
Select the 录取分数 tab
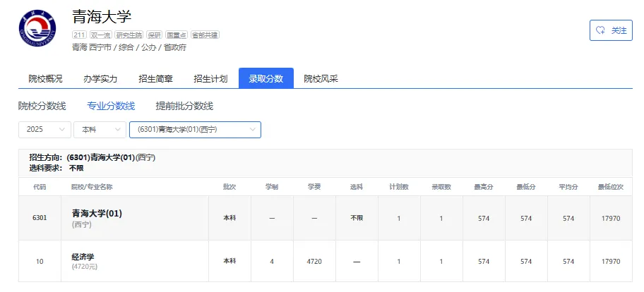[266, 78]
